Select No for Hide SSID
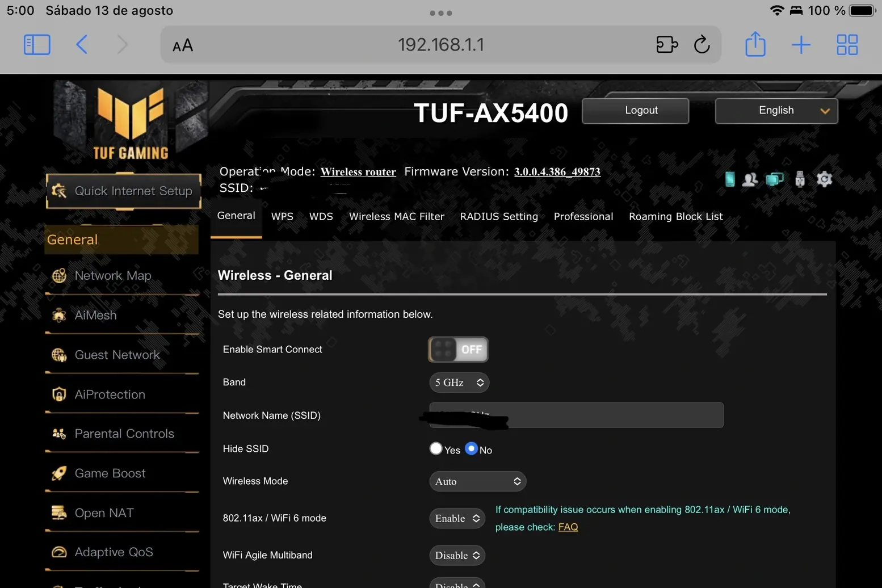Image resolution: width=882 pixels, height=588 pixels. [x=471, y=448]
